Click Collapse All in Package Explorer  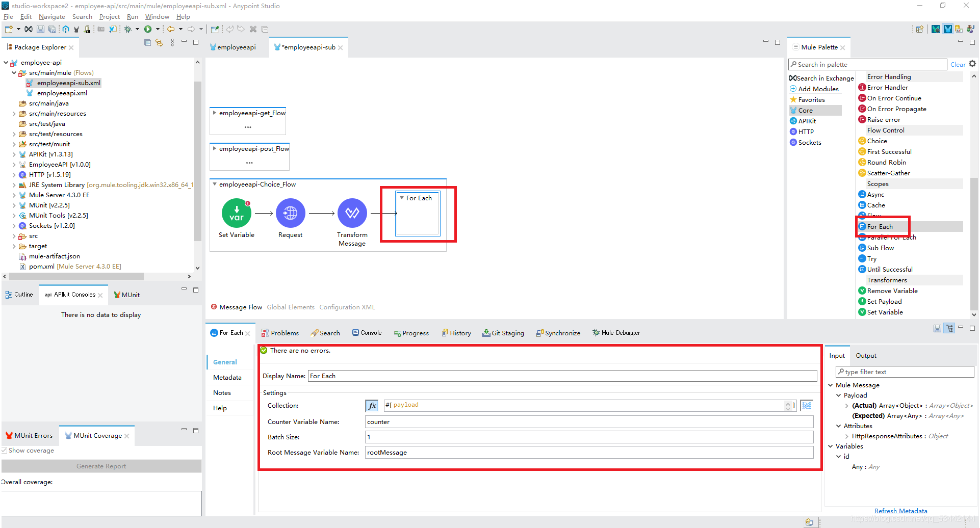click(x=147, y=43)
